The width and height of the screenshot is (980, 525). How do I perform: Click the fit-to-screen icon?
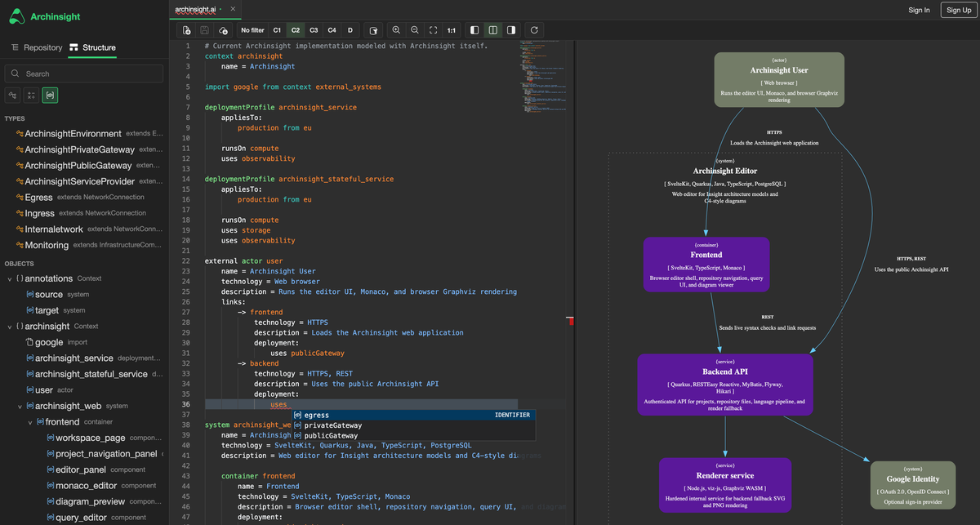(433, 30)
